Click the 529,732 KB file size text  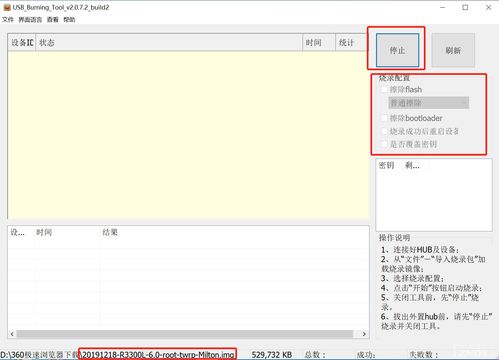click(x=272, y=355)
